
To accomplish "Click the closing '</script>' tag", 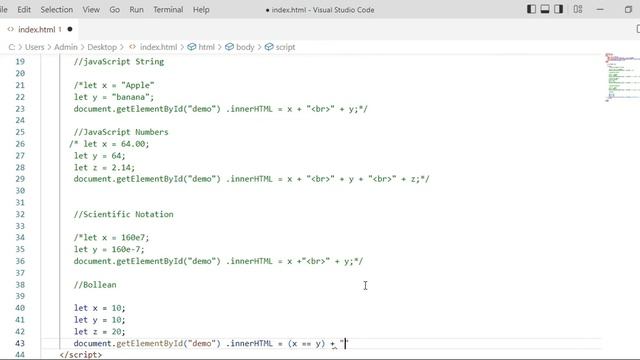I will (80, 355).
